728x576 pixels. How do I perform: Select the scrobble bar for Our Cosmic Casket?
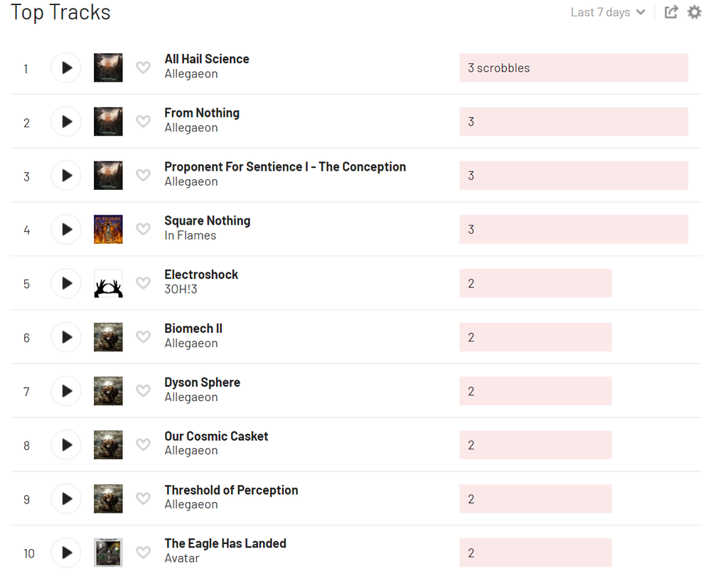[535, 445]
